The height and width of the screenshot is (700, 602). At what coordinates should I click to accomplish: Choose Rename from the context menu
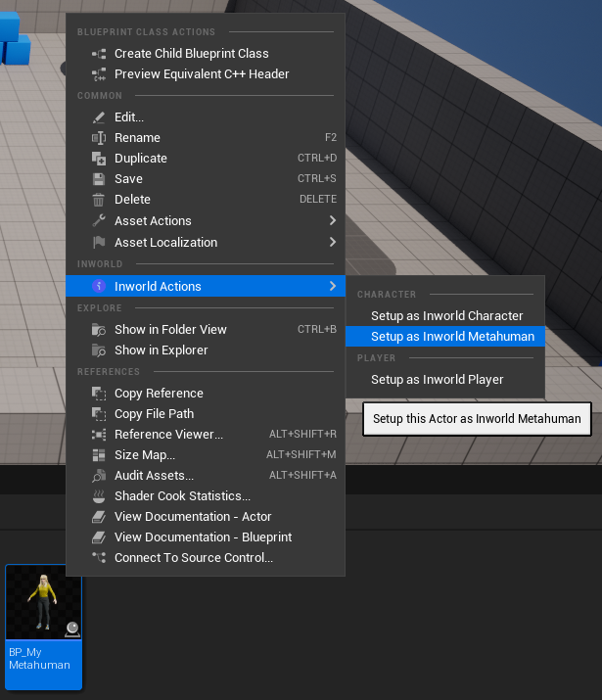click(x=206, y=137)
